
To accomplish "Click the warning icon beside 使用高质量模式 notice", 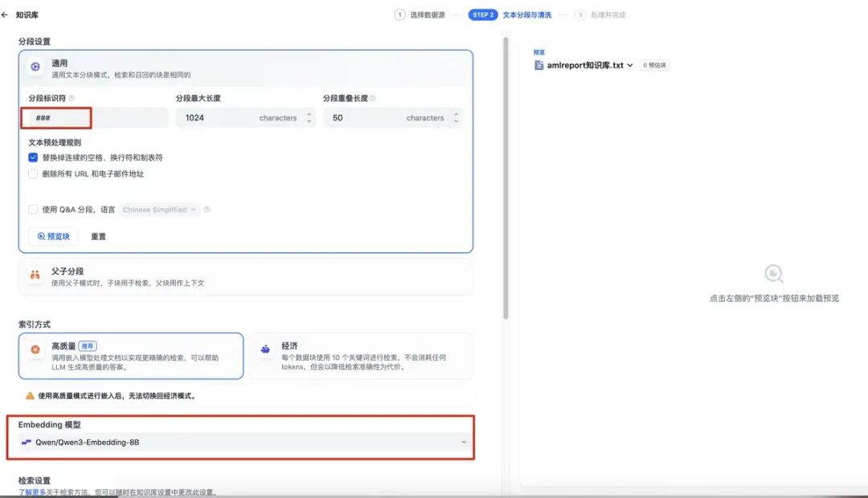I will (x=30, y=396).
